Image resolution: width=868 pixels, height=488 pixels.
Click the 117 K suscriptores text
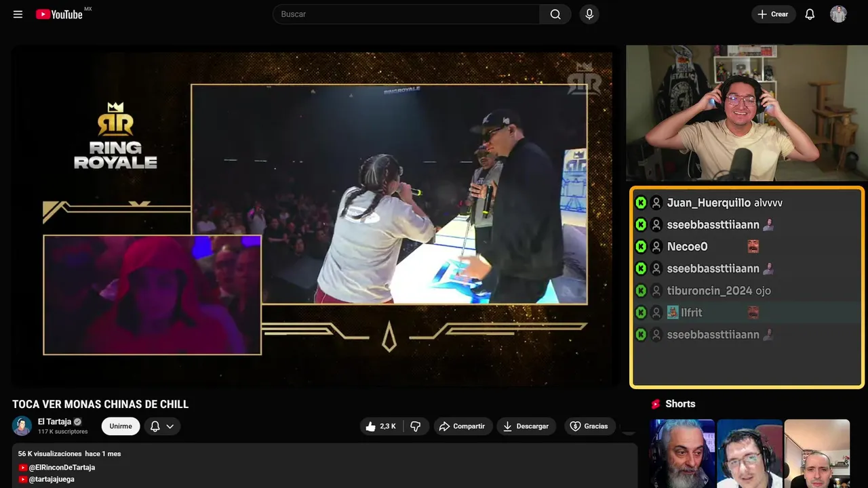(63, 432)
